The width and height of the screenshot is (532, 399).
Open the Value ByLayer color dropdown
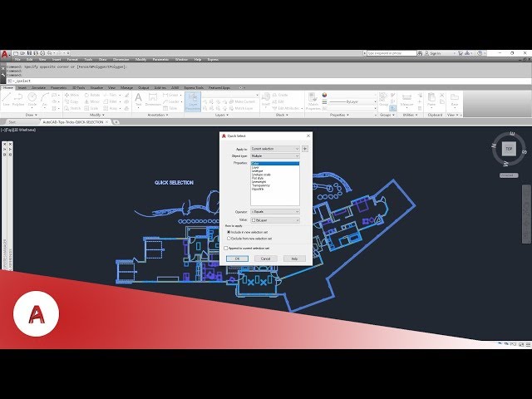tap(274, 219)
